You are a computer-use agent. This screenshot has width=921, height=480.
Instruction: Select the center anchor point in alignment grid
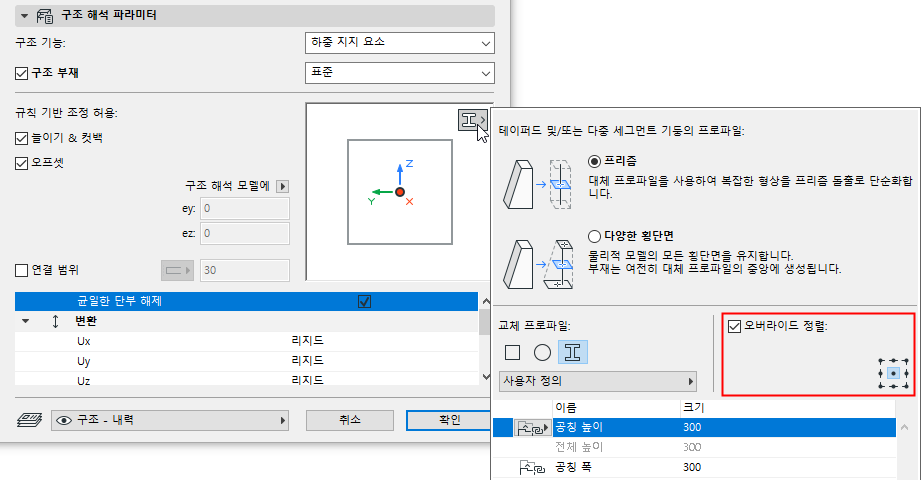893,373
